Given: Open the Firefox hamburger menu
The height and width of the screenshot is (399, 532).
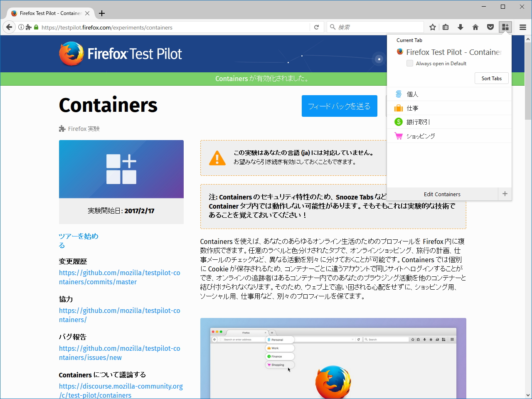Looking at the screenshot, I should pos(522,27).
